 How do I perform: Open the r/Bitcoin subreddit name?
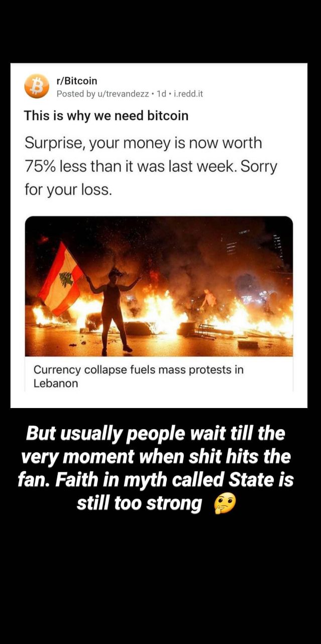tap(77, 80)
